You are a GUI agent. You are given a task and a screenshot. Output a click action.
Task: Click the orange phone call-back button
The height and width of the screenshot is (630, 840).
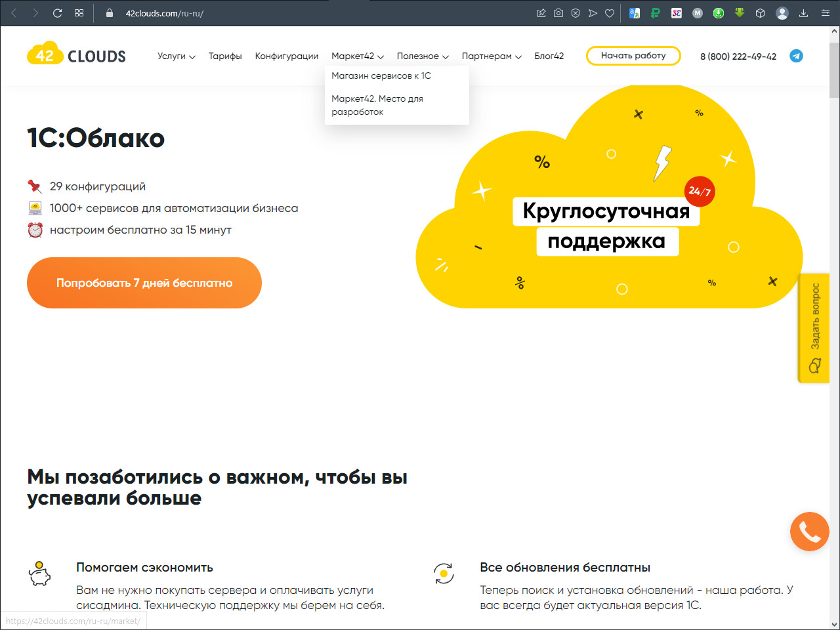[810, 532]
